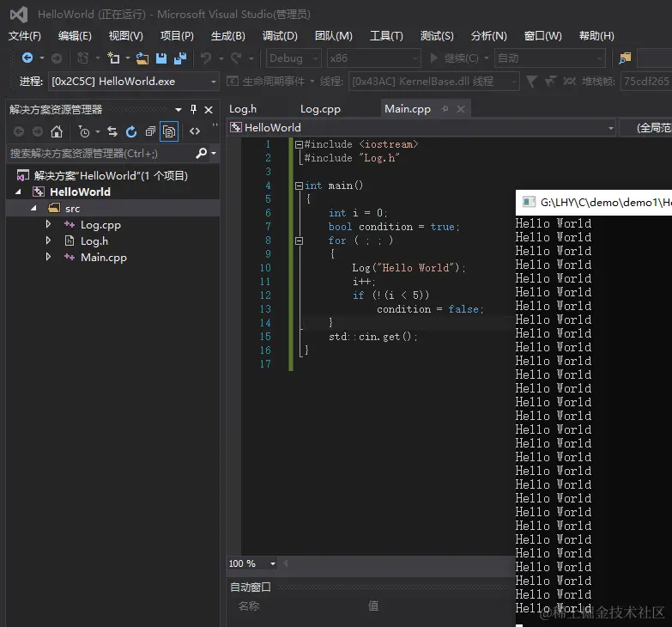672x627 pixels.
Task: Click the Save All toolbar icon
Action: point(179,58)
